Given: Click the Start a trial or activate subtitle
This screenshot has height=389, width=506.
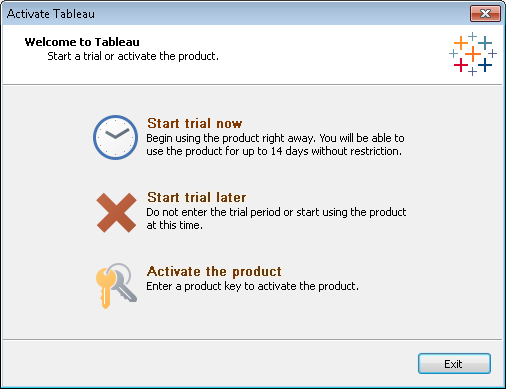Looking at the screenshot, I should click(x=133, y=56).
